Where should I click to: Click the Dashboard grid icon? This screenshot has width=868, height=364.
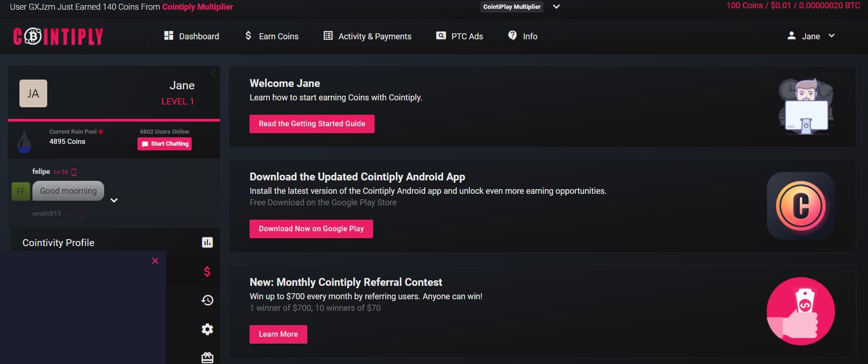pyautogui.click(x=169, y=36)
